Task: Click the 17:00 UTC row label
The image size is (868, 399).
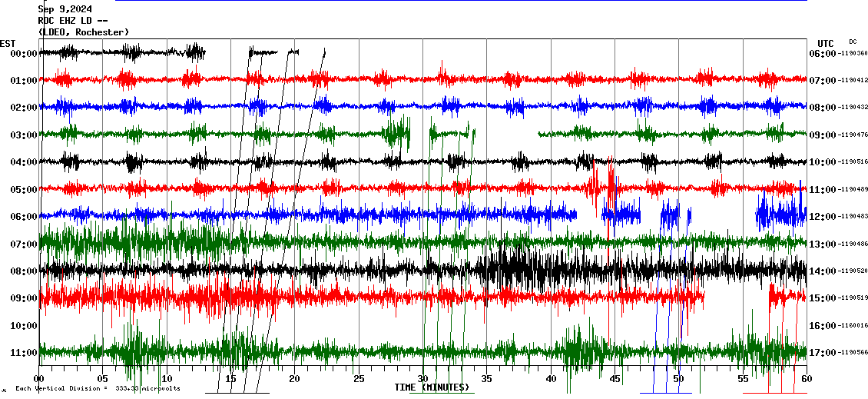Action: 822,353
